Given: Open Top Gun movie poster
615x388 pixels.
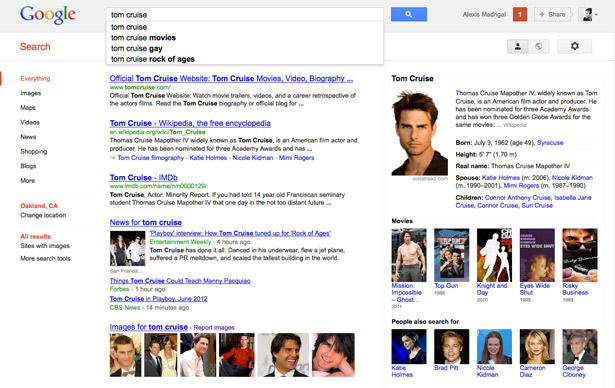Looking at the screenshot, I should coord(451,255).
